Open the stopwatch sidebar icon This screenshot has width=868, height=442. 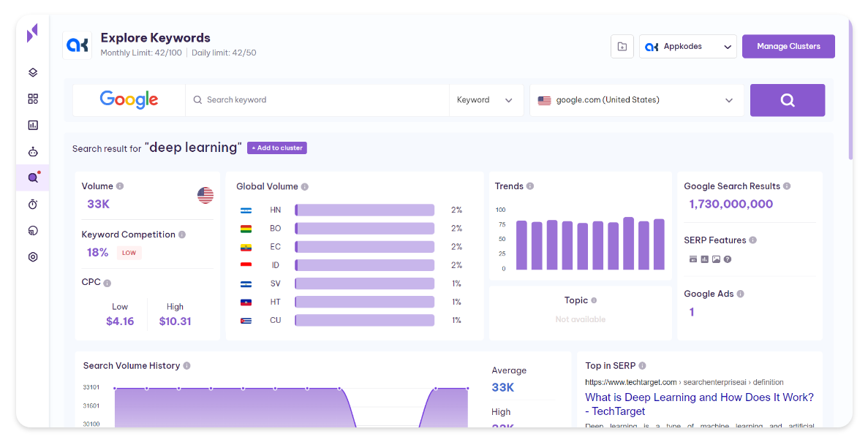(33, 204)
